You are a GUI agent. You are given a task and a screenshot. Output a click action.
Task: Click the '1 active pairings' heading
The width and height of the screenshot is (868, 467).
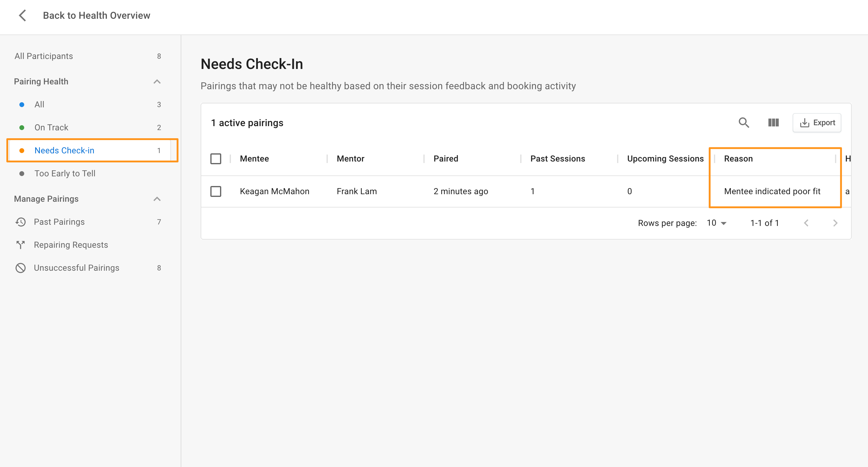pyautogui.click(x=247, y=123)
